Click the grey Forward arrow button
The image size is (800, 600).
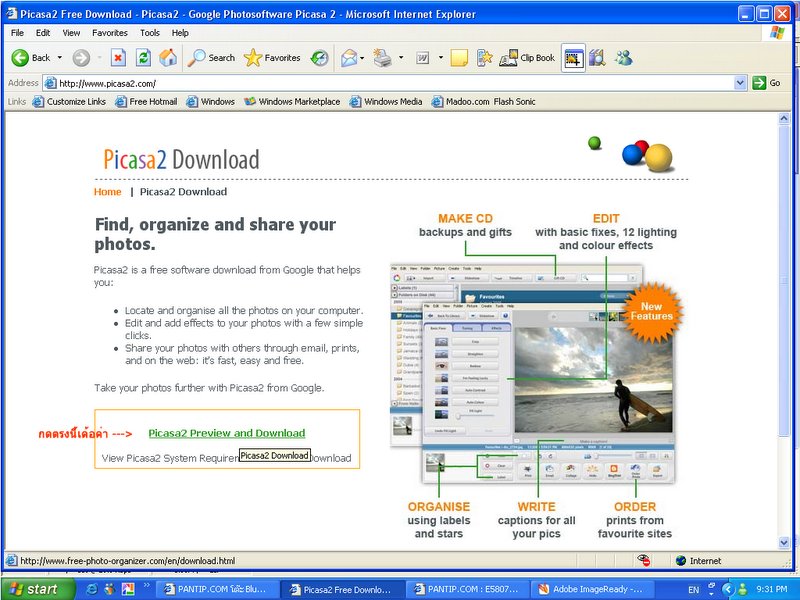81,58
